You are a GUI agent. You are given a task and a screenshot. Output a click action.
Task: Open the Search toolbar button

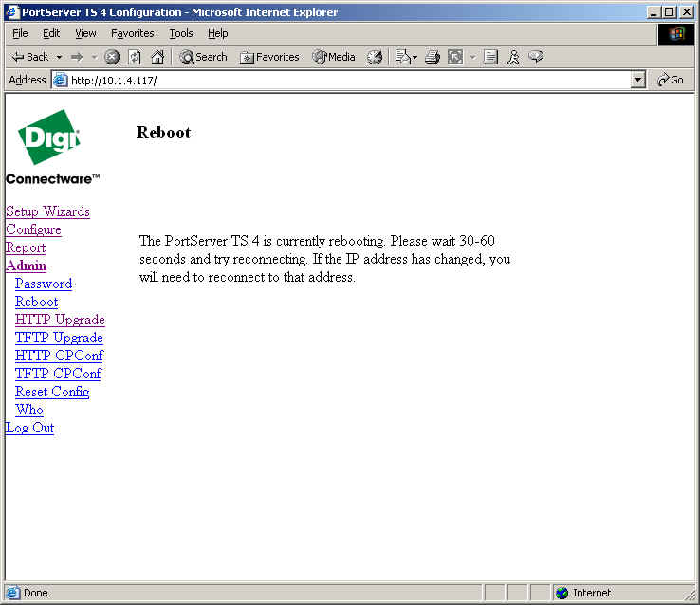(x=203, y=57)
